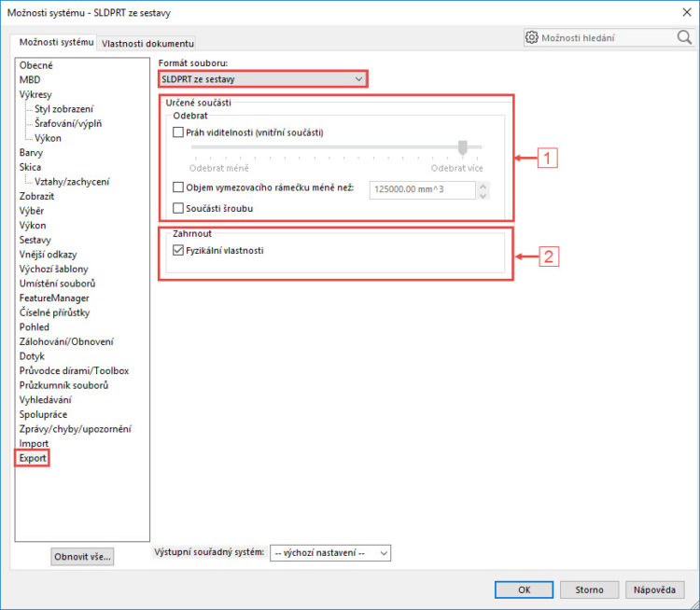The image size is (700, 610).
Task: Check the Součásti šroubu option
Action: click(178, 208)
